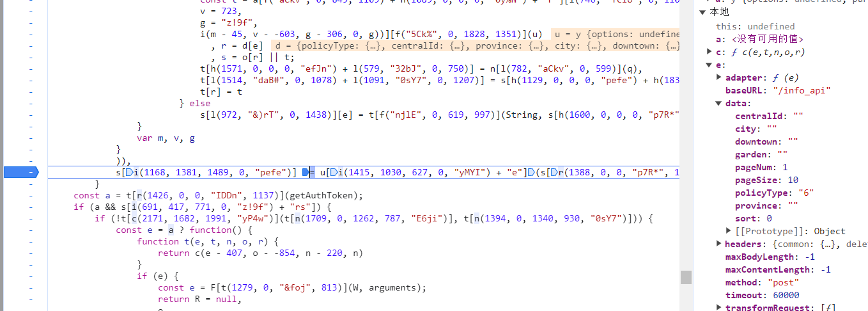
Task: Add breakpoint on 't[h(1571, 0, 0, 0' line gutter
Action: pos(29,68)
